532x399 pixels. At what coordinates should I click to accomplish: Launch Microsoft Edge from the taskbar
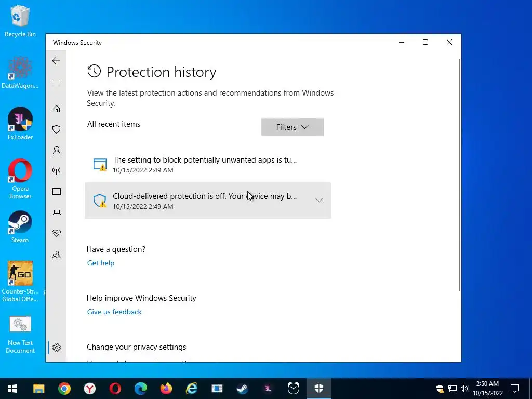[140, 389]
